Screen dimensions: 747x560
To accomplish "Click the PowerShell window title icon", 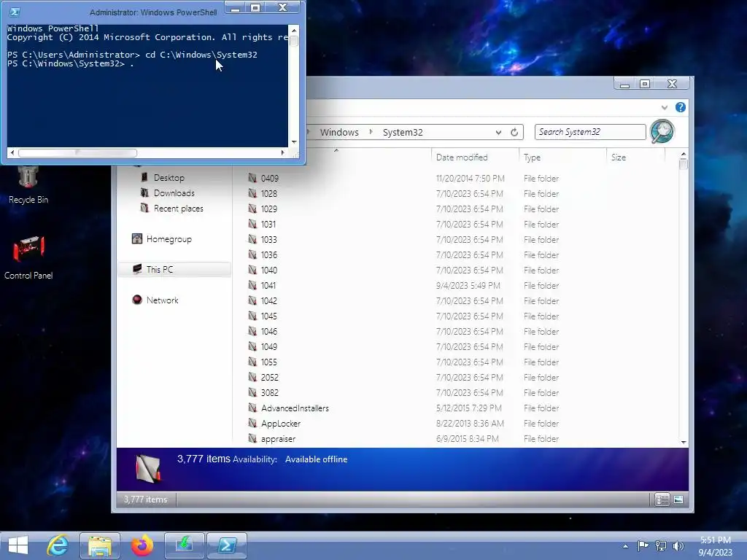I will (15, 12).
